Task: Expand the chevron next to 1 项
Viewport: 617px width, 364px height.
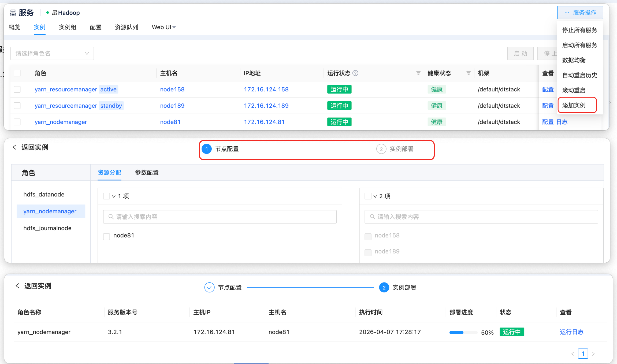Action: [114, 196]
